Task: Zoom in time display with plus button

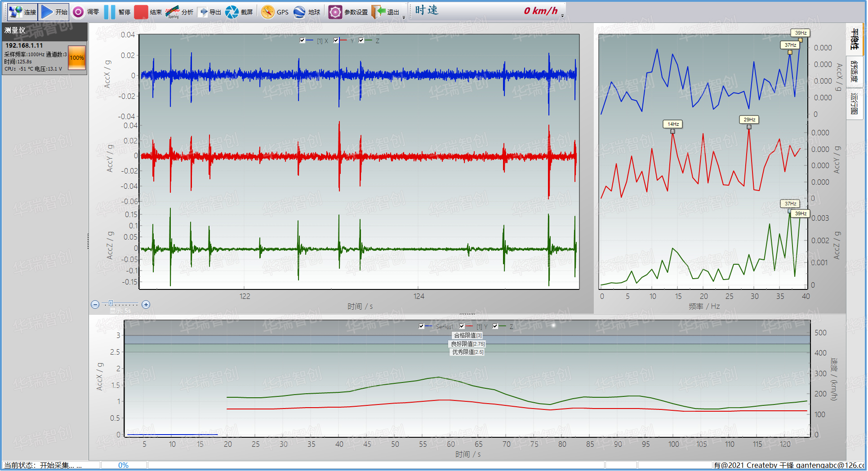Action: click(146, 305)
